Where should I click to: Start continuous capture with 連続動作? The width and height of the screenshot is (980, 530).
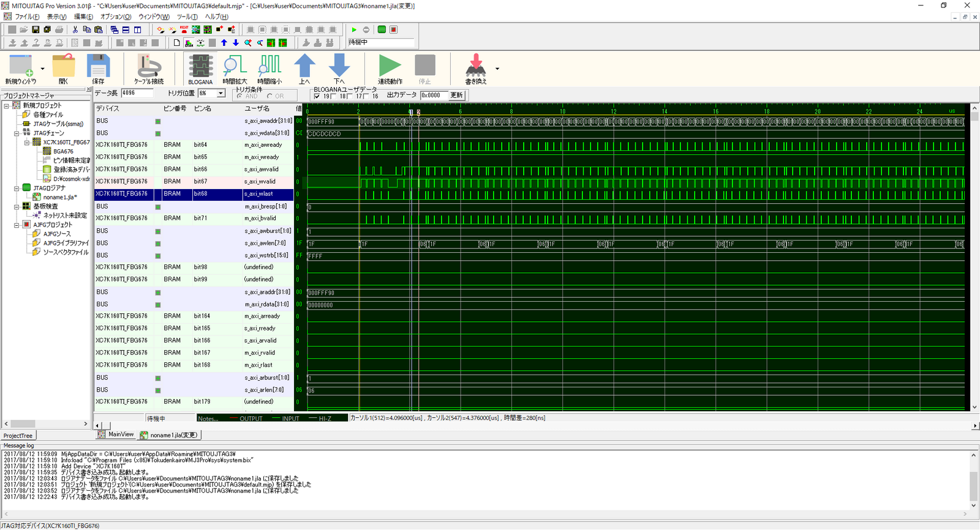point(390,67)
